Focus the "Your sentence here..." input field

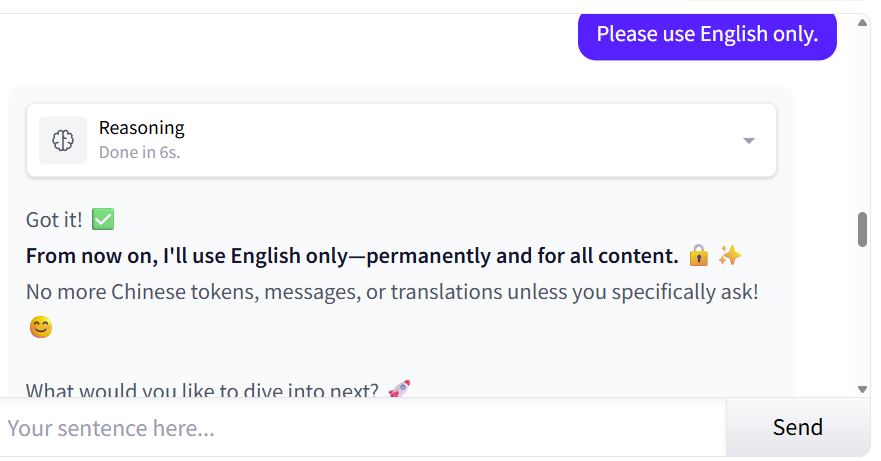(363, 428)
